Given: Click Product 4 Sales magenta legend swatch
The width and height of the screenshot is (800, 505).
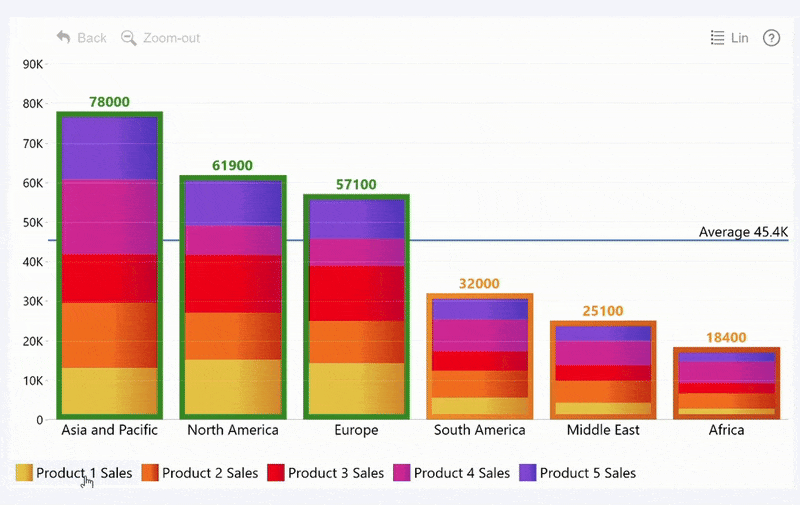Looking at the screenshot, I should [402, 473].
